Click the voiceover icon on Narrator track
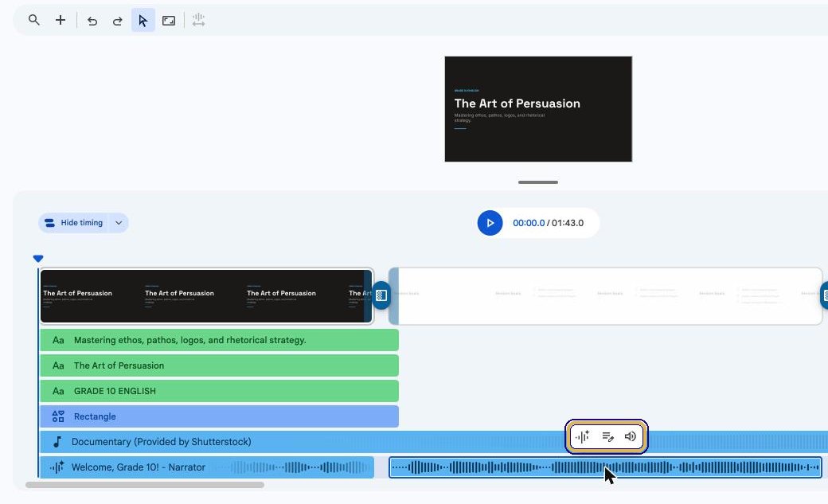 pyautogui.click(x=57, y=467)
